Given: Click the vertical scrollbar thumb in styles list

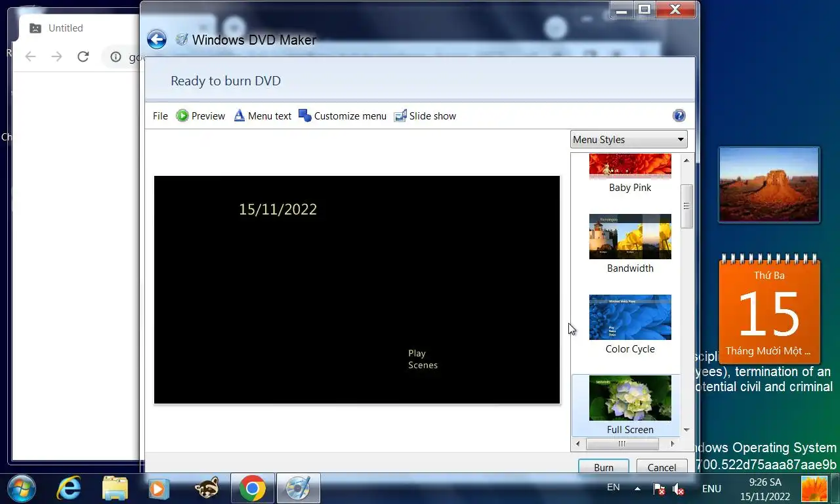Looking at the screenshot, I should (686, 206).
